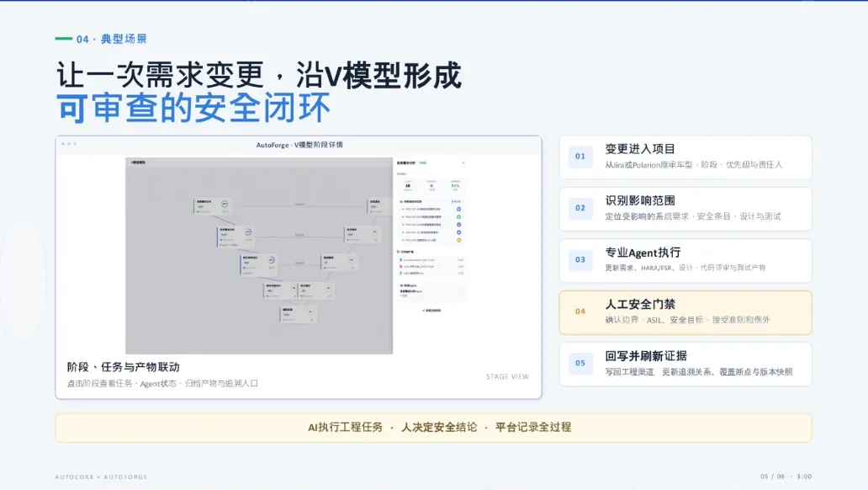Click the 点击阶段查看任务 description line
This screenshot has height=490, width=868.
click(162, 384)
